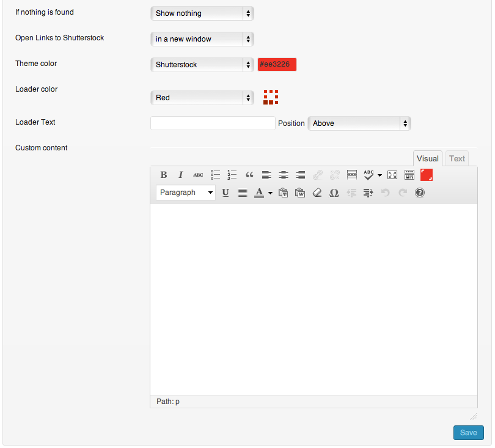Toggle strikethrough formatting
This screenshot has height=448, width=495.
198,175
